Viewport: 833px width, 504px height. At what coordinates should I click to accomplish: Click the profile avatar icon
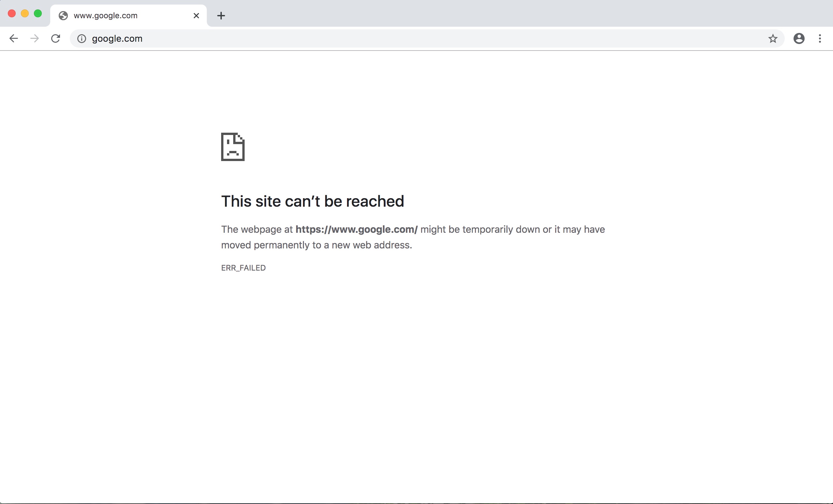pos(798,38)
